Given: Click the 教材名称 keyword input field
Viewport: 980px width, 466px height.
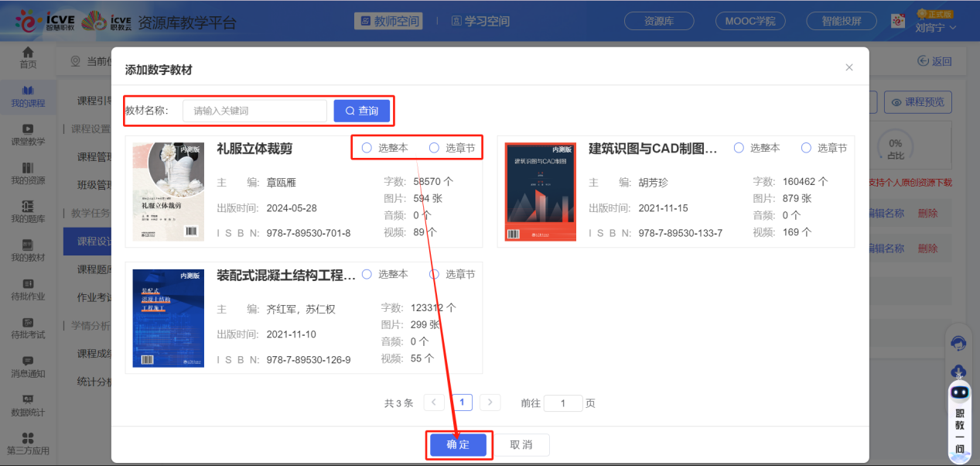Looking at the screenshot, I should [x=254, y=111].
